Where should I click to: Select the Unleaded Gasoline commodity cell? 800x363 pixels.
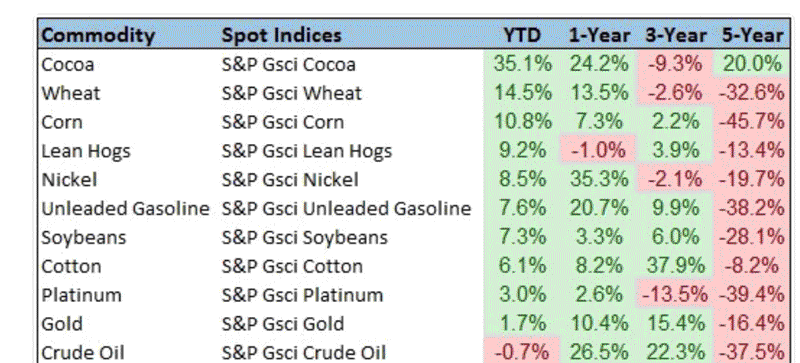[126, 208]
